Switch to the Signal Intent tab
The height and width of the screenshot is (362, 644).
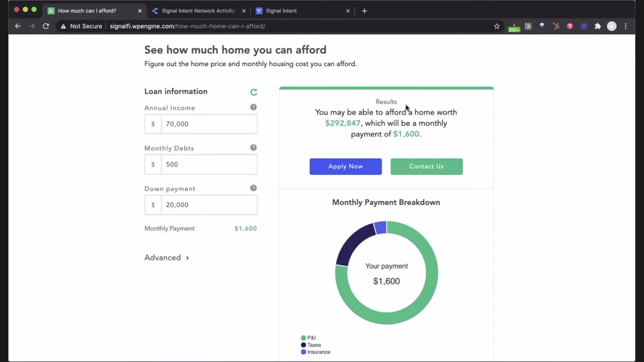302,11
